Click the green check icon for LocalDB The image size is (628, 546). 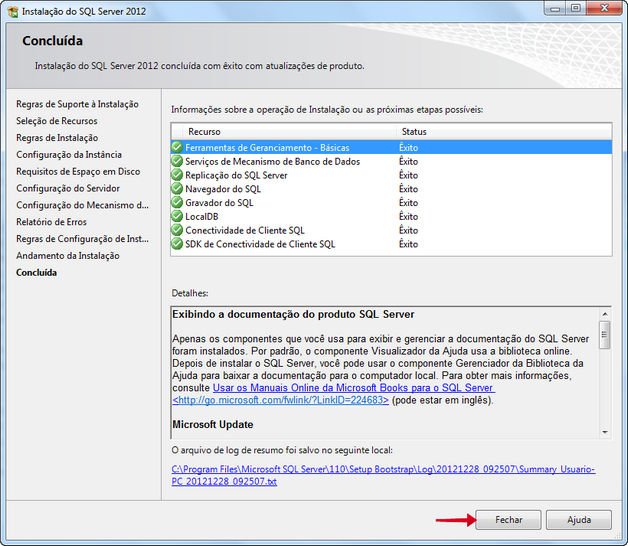click(177, 216)
